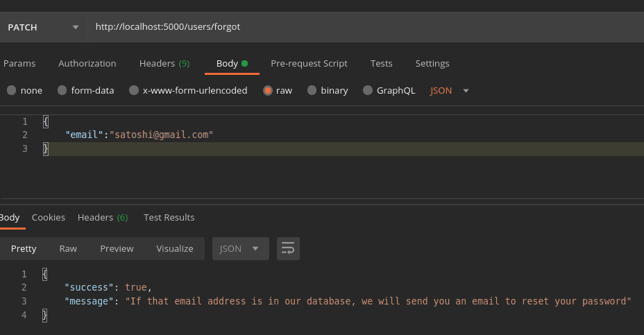Select the form-data radio option
This screenshot has width=644, height=335.
point(62,90)
